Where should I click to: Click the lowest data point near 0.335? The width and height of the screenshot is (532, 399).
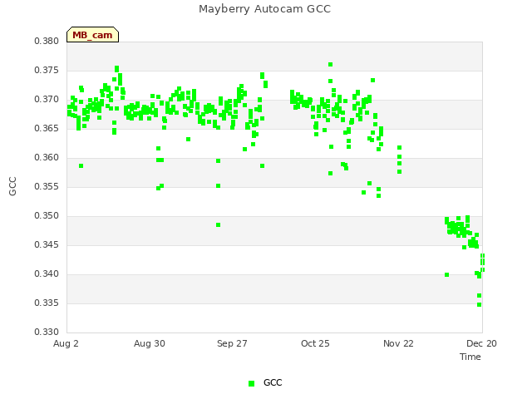(479, 305)
